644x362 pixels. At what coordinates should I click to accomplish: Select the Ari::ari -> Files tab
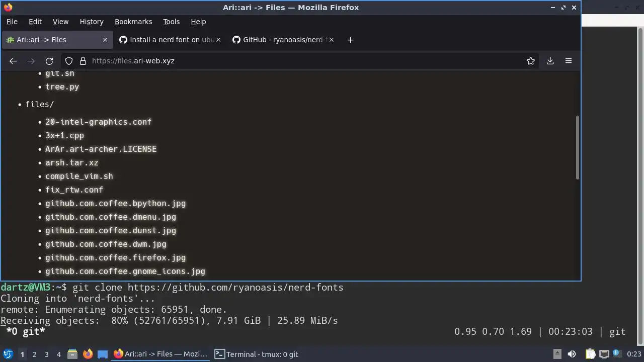[x=56, y=40]
